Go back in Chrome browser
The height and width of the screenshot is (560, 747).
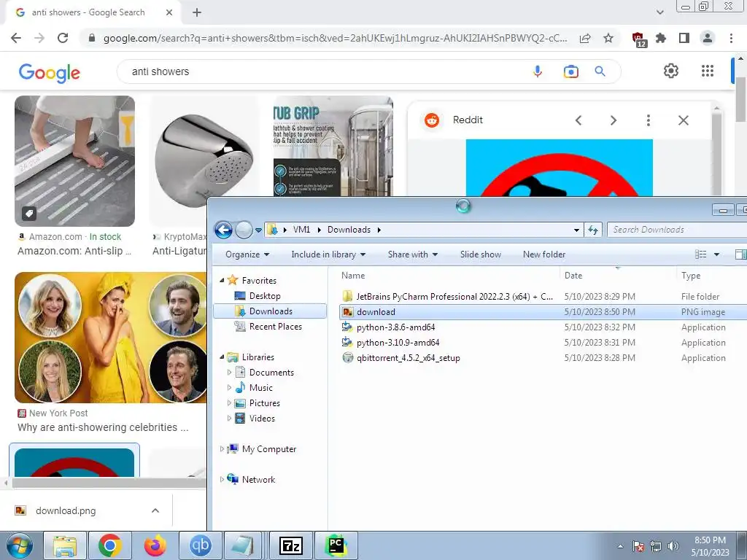point(16,38)
